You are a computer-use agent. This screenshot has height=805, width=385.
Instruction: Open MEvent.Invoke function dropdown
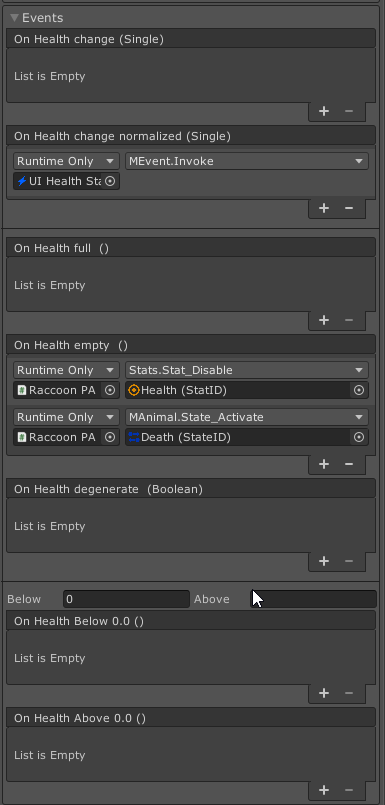247,161
